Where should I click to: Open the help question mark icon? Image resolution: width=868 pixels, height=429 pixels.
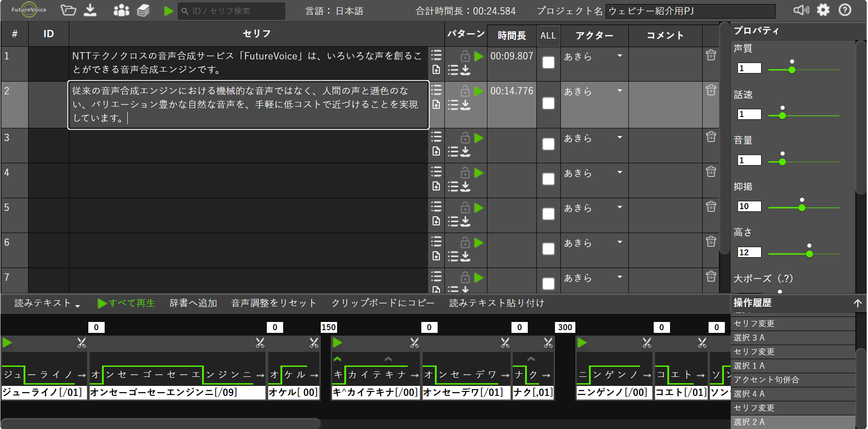click(845, 10)
